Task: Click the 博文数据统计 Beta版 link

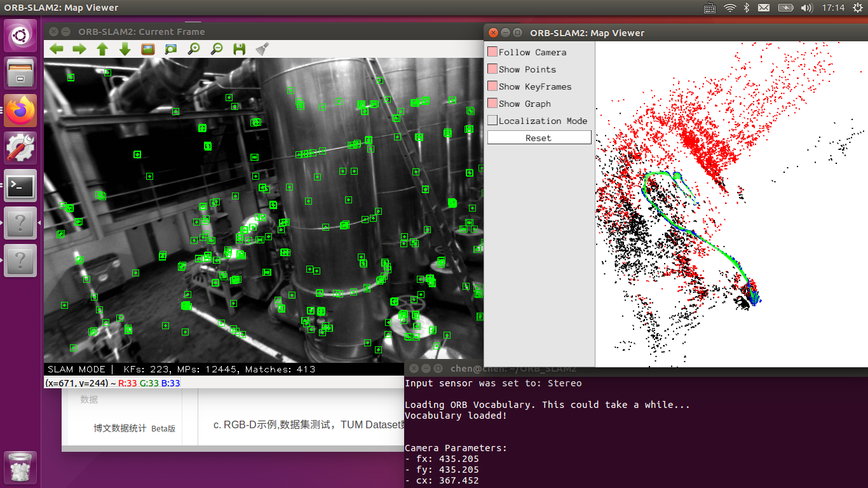Action: [x=135, y=428]
